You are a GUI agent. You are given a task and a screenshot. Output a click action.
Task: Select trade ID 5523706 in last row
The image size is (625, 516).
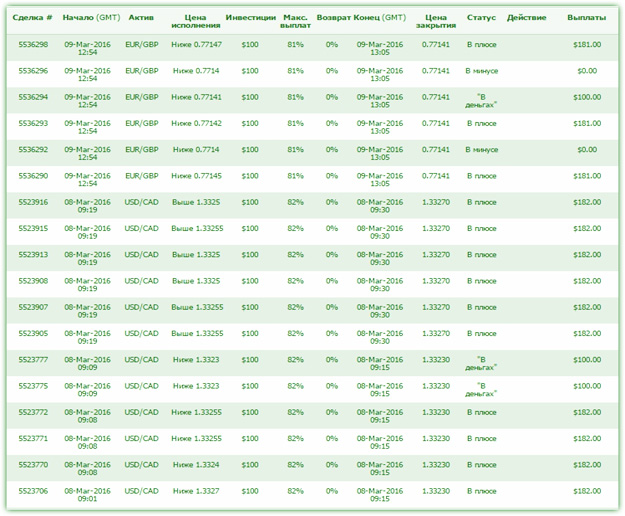33,491
